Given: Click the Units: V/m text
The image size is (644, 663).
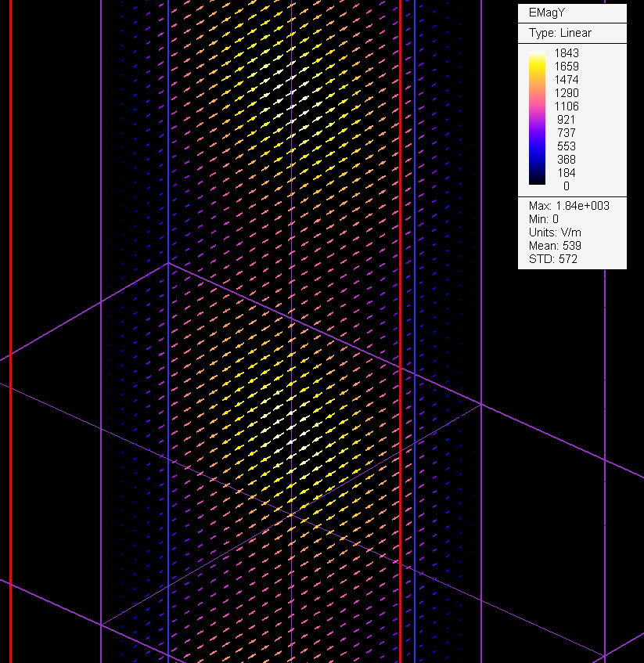Looking at the screenshot, I should pos(555,232).
